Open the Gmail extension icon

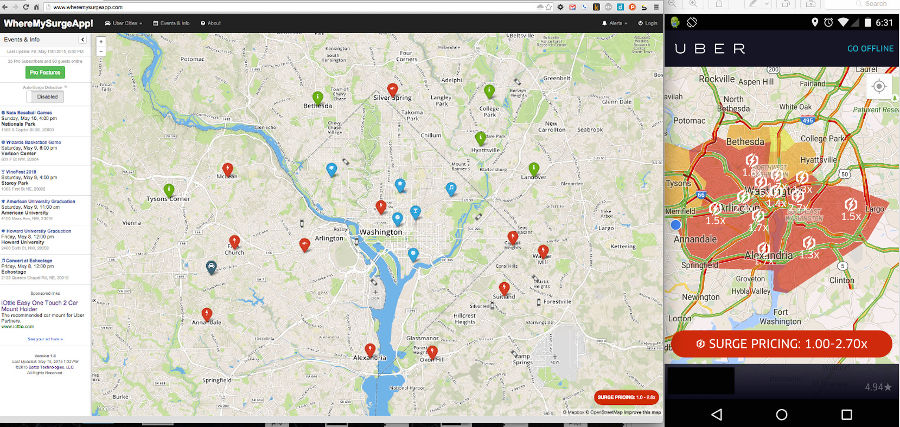[x=572, y=7]
